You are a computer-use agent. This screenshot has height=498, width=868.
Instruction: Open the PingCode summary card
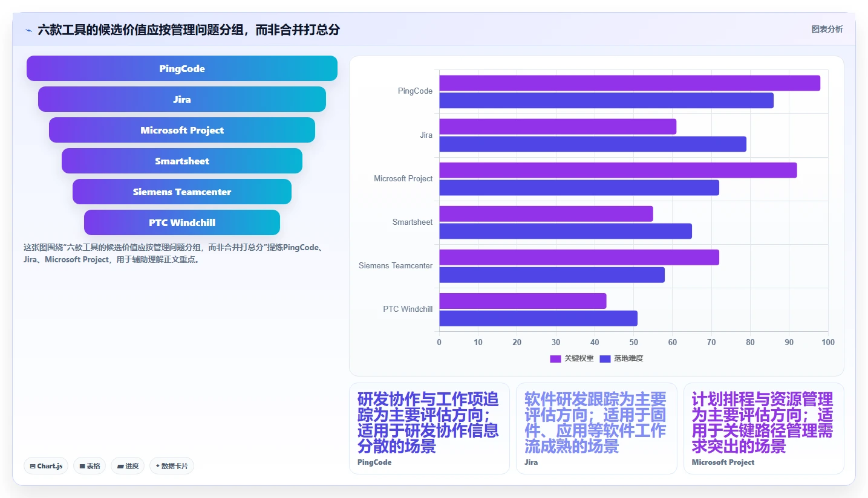click(429, 428)
